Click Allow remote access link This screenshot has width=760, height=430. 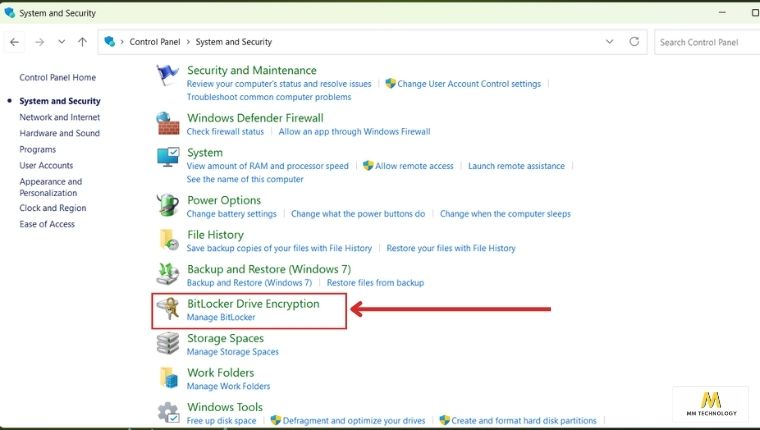coord(414,166)
